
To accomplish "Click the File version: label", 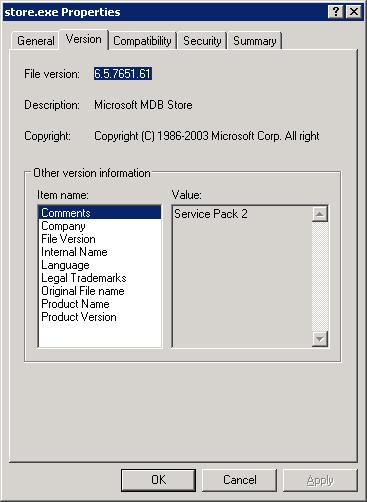I will 52,74.
